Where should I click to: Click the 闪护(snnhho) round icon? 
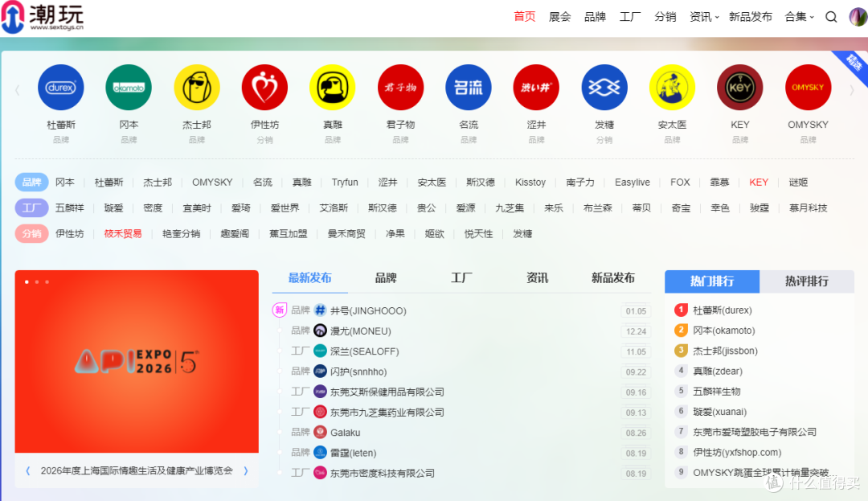click(x=320, y=371)
